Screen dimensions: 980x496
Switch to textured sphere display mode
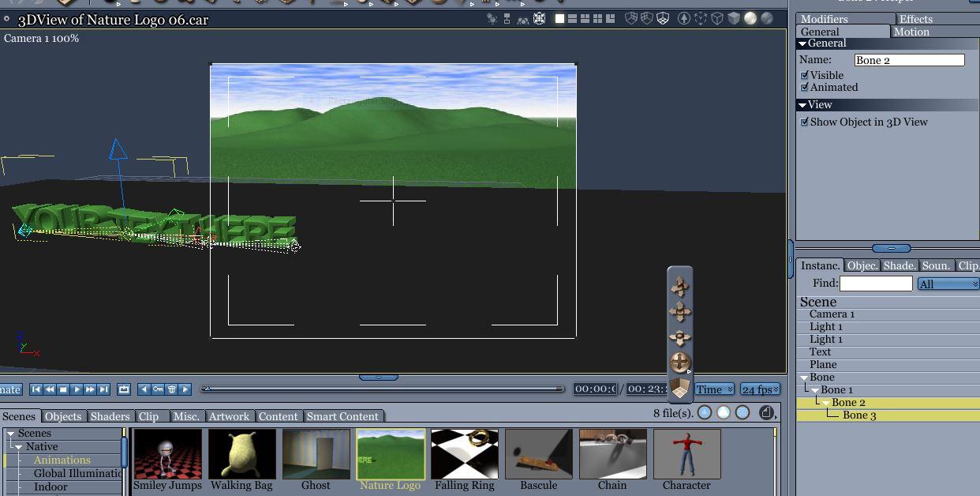(766, 18)
